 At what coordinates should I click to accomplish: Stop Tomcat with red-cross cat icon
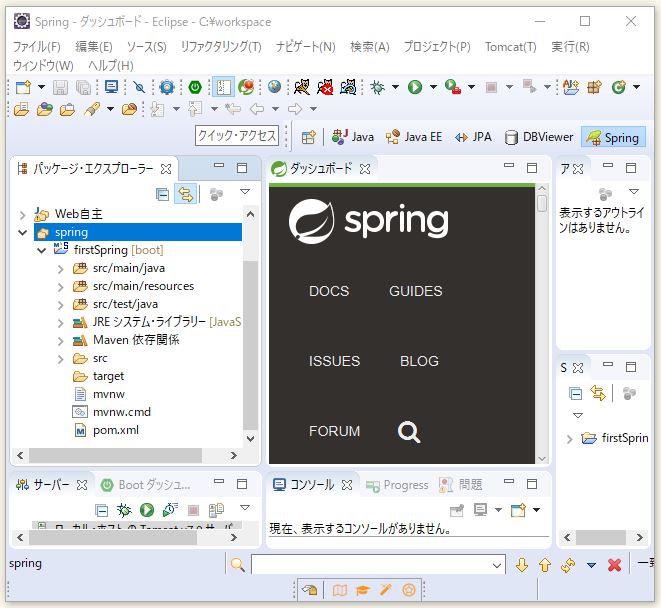coord(325,87)
